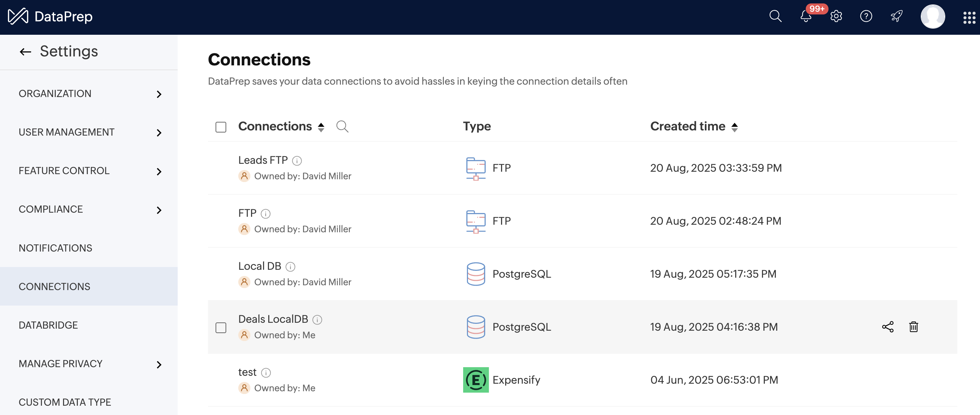Click the help question mark icon
980x415 pixels.
[866, 16]
